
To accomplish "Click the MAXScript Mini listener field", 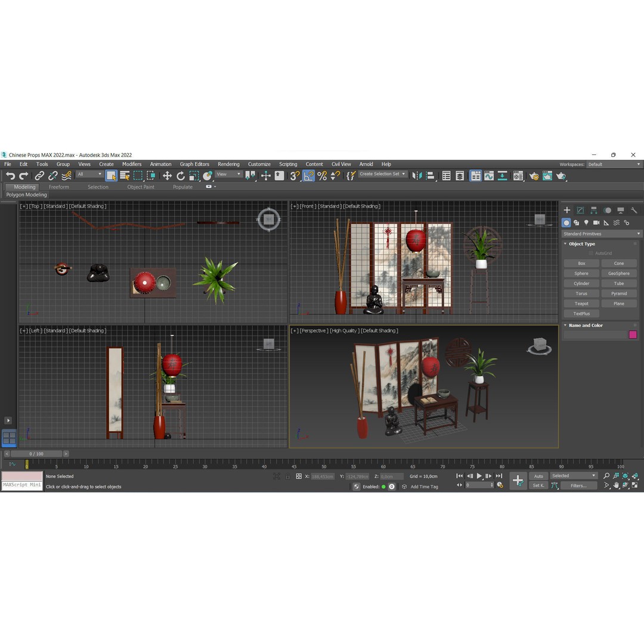I will 22,485.
